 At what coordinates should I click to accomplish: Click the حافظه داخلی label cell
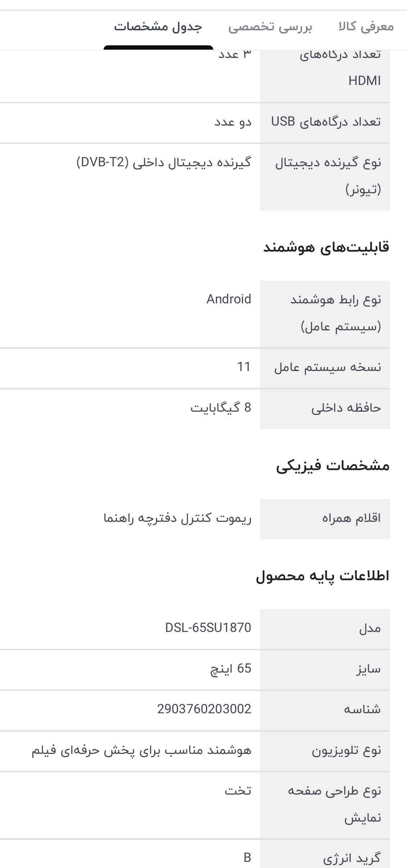coord(346,408)
